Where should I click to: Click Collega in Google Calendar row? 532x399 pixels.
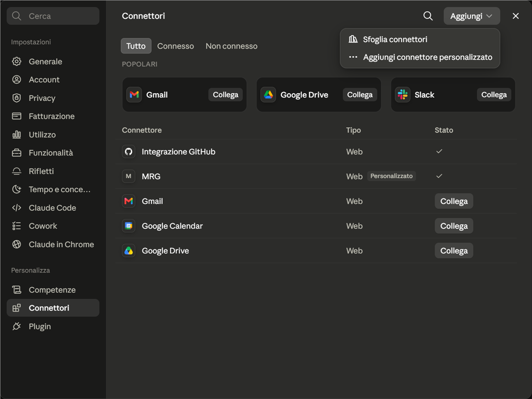[x=454, y=226]
